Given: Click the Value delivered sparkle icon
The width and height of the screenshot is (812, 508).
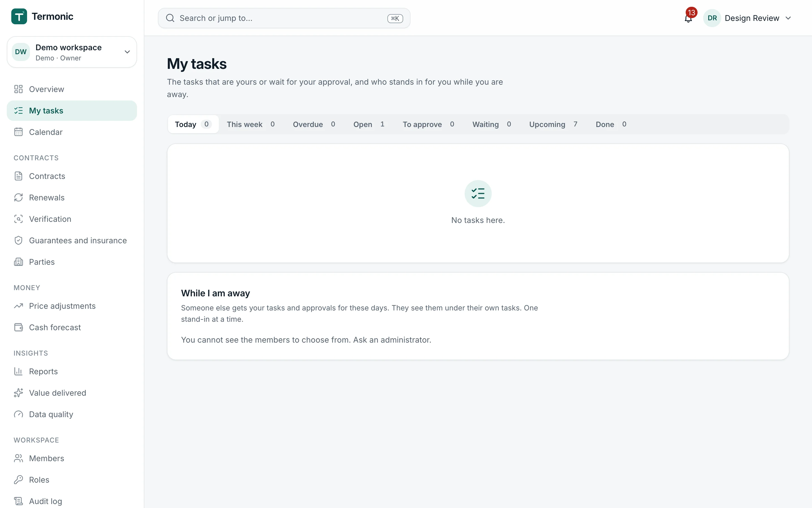Looking at the screenshot, I should pos(18,393).
